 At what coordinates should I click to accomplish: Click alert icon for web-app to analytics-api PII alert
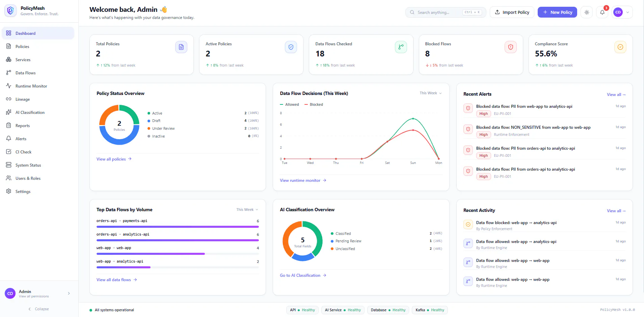point(468,108)
